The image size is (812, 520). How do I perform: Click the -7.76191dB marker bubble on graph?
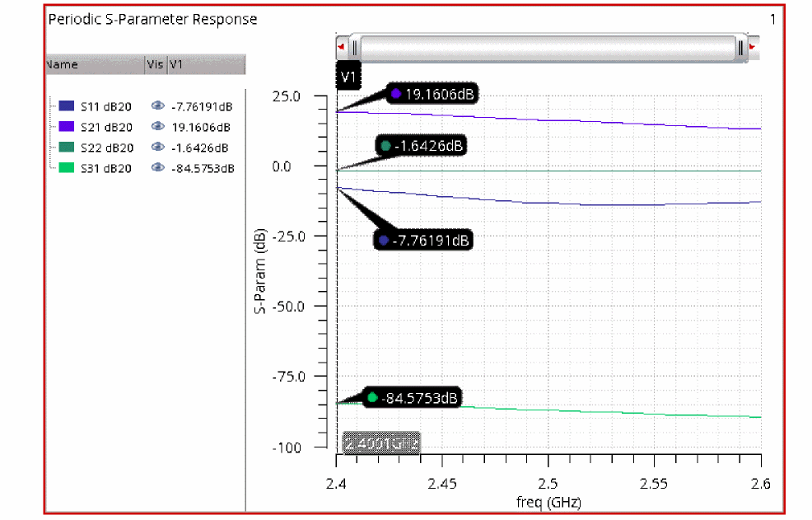423,240
